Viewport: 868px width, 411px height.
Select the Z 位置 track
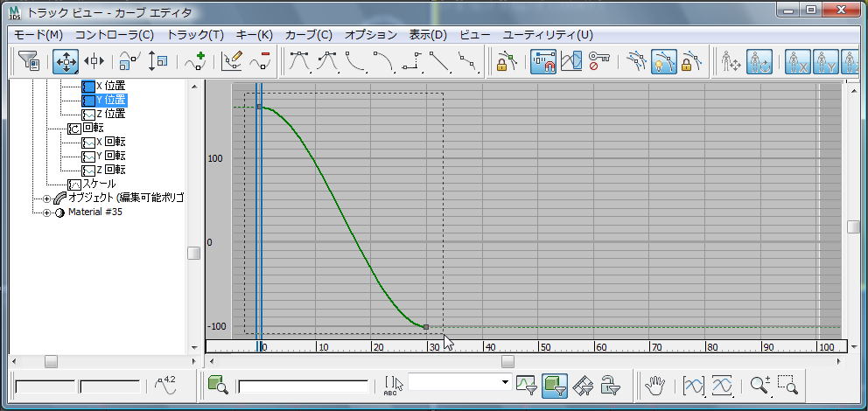click(x=110, y=114)
